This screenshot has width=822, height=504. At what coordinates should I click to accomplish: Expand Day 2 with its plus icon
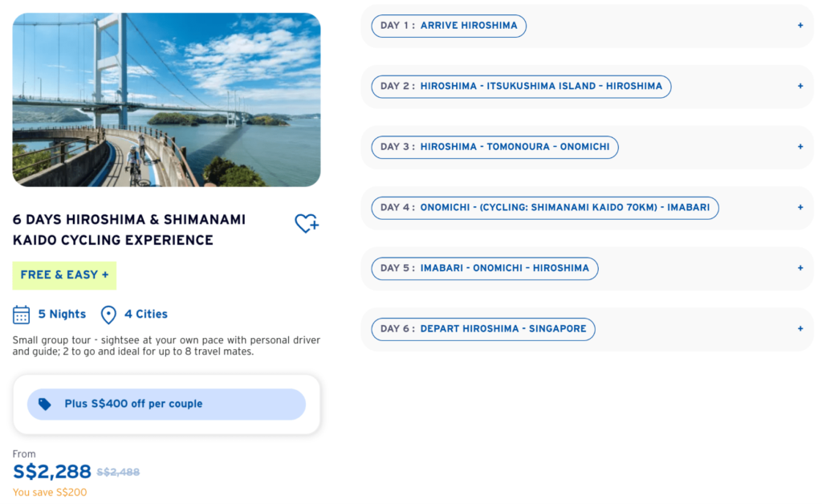point(800,86)
